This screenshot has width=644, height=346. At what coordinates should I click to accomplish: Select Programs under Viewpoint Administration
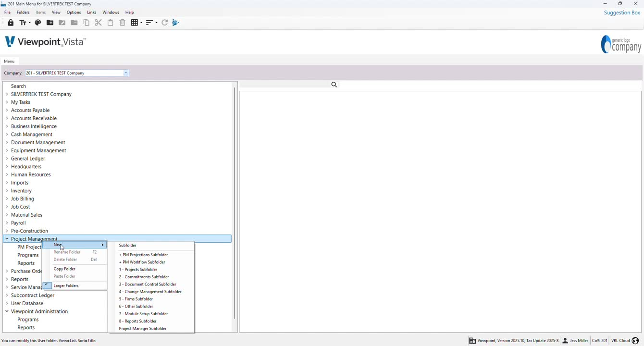(28, 320)
